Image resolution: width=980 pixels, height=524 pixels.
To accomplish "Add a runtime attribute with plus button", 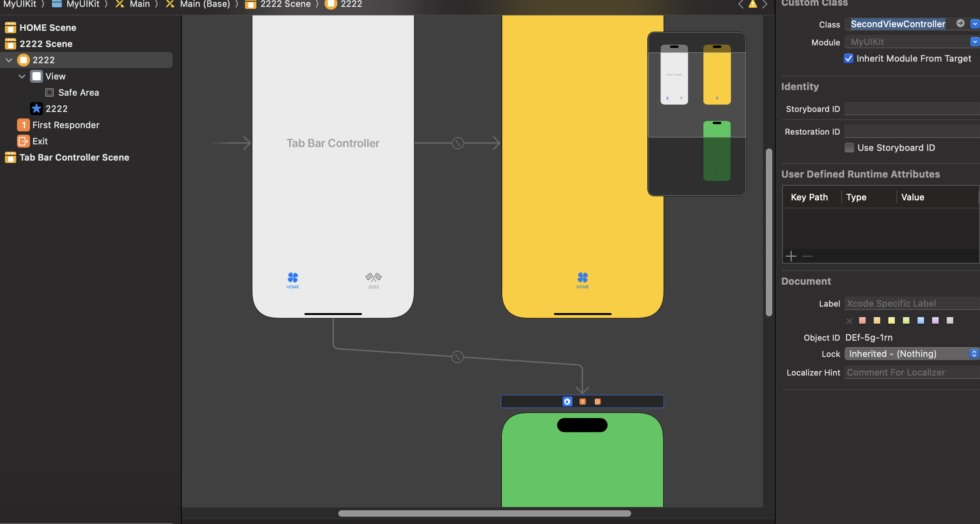I will click(791, 256).
